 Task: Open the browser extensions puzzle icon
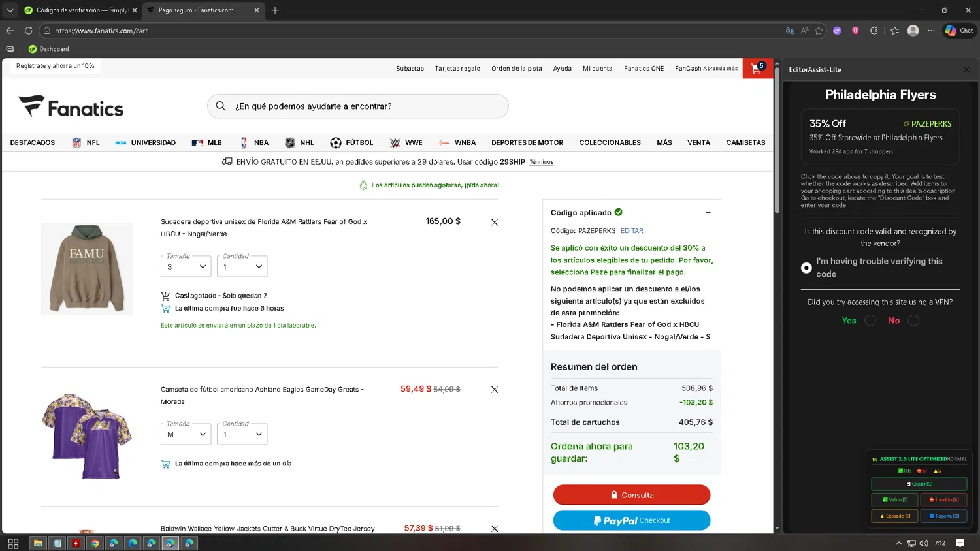(874, 31)
